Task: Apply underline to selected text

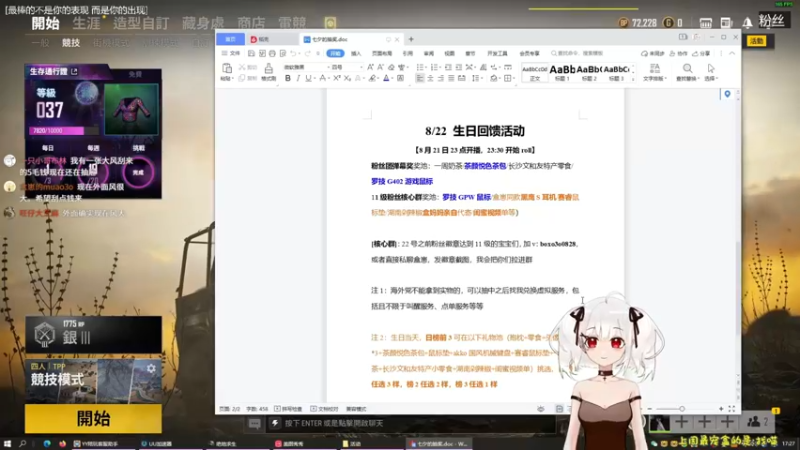Action: tap(308, 79)
